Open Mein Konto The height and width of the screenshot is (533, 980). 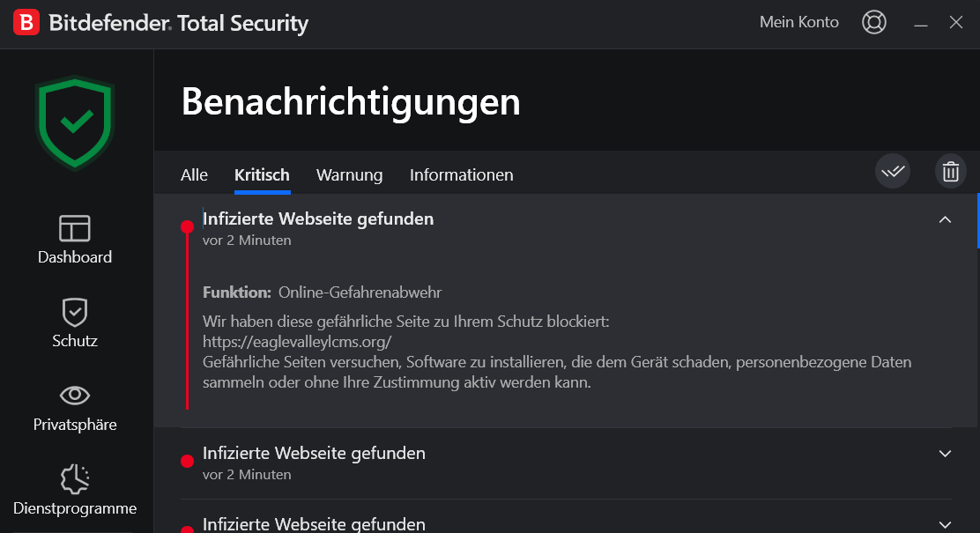[798, 22]
